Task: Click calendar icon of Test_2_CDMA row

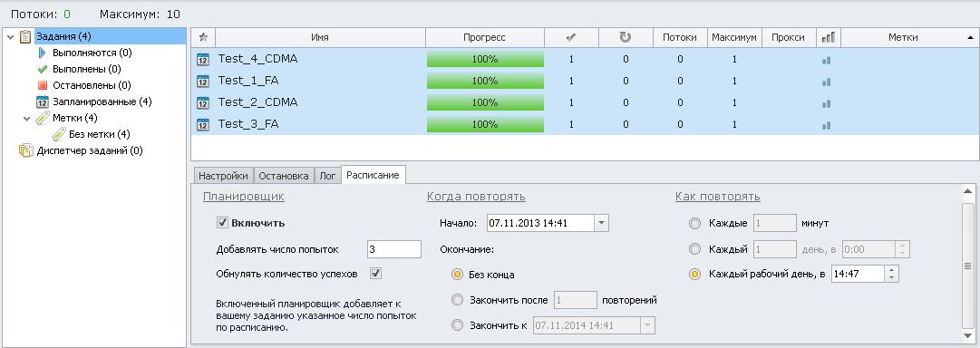Action: click(202, 102)
